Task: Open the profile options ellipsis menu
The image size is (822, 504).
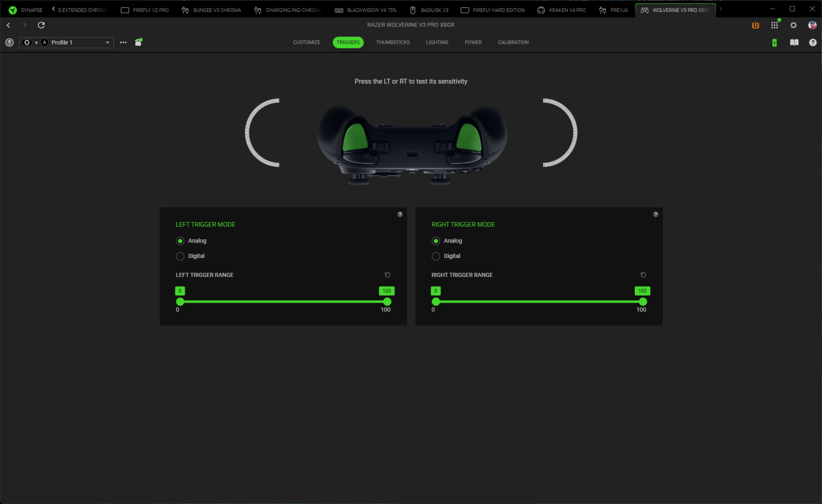Action: 123,43
